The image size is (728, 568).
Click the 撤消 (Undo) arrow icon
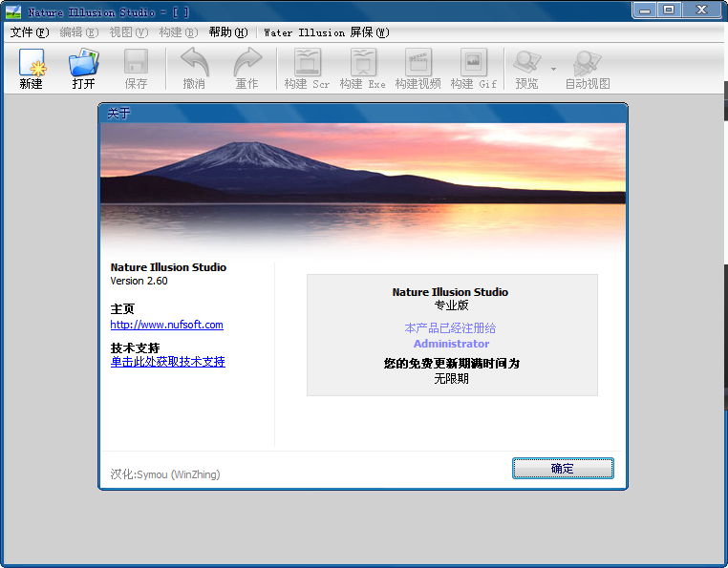(x=195, y=61)
